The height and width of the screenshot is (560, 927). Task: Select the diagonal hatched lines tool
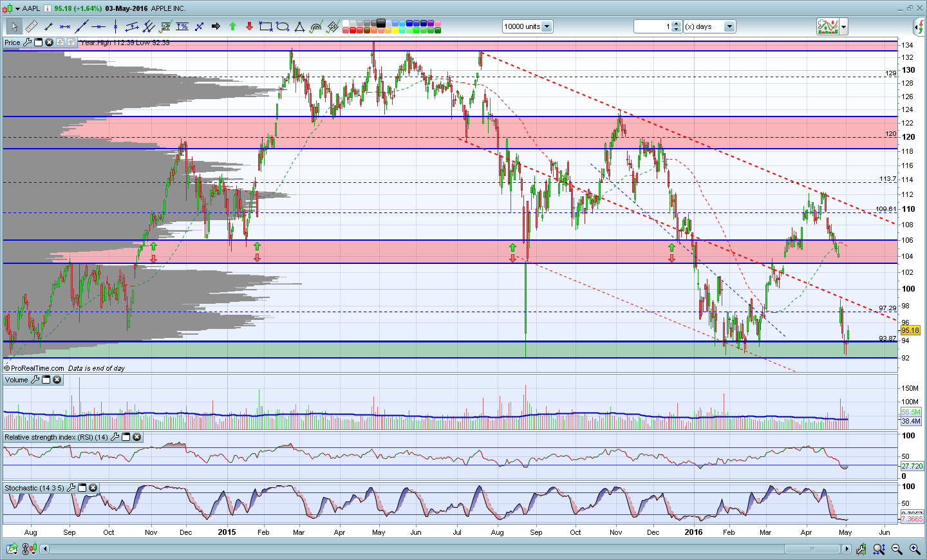pos(333,26)
